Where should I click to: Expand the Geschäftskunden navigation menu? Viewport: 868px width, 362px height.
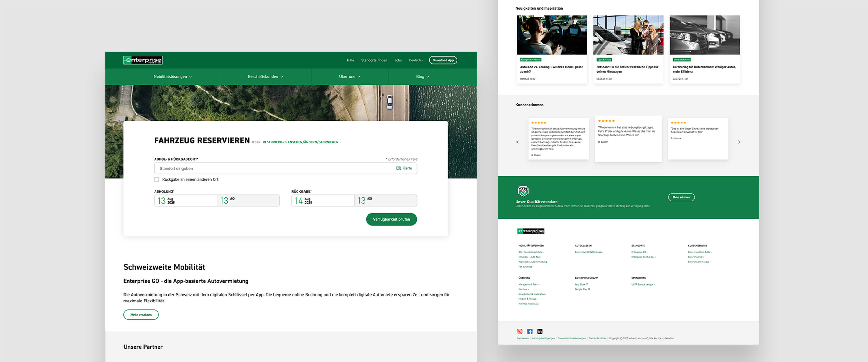tap(265, 76)
